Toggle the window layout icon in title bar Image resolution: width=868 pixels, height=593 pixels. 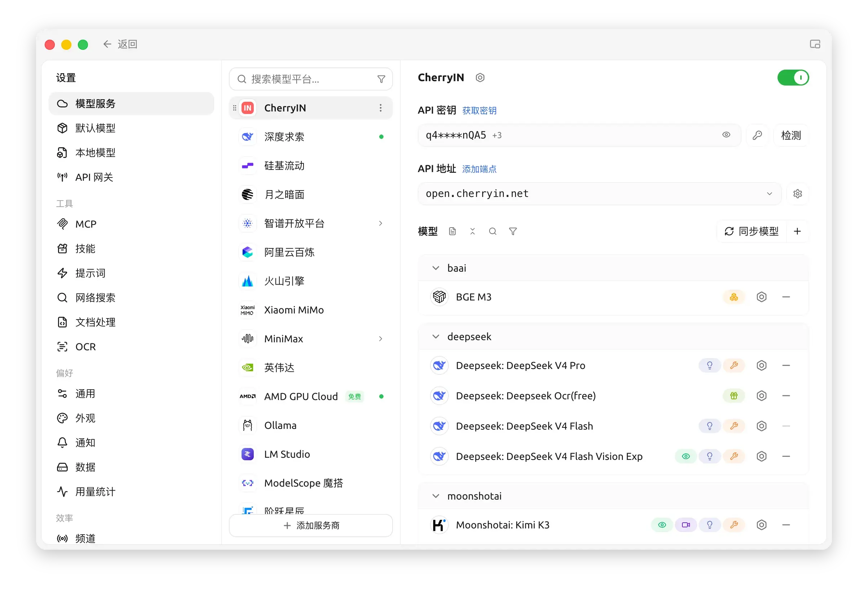(815, 44)
